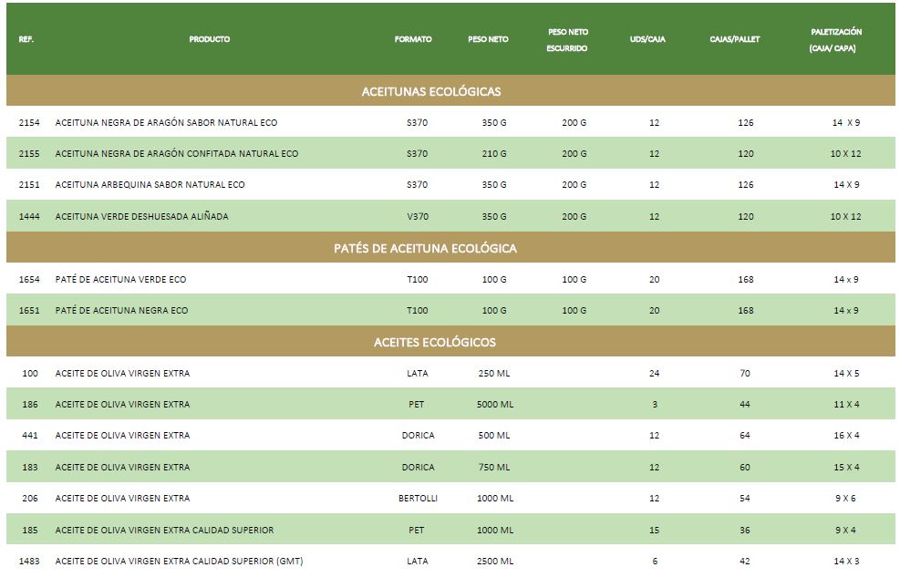The height and width of the screenshot is (588, 900).
Task: Click reference number 2154
Action: coord(29,122)
